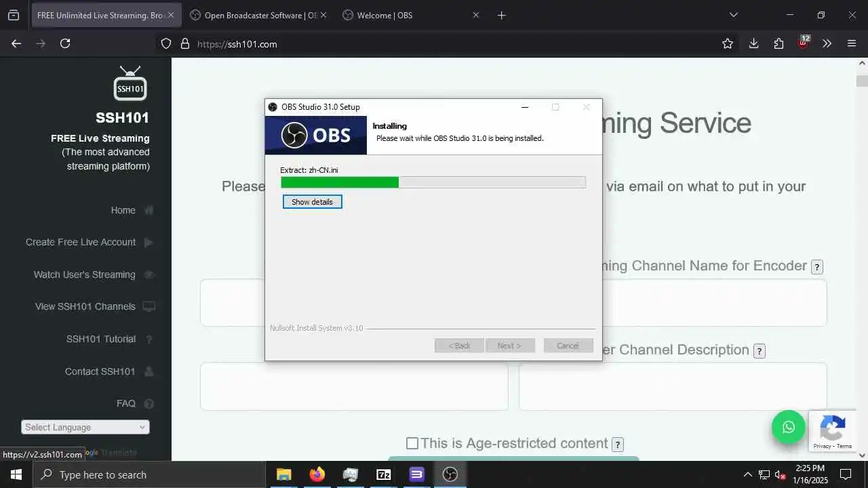Open the notification center icon
The width and height of the screenshot is (868, 488).
tap(846, 474)
